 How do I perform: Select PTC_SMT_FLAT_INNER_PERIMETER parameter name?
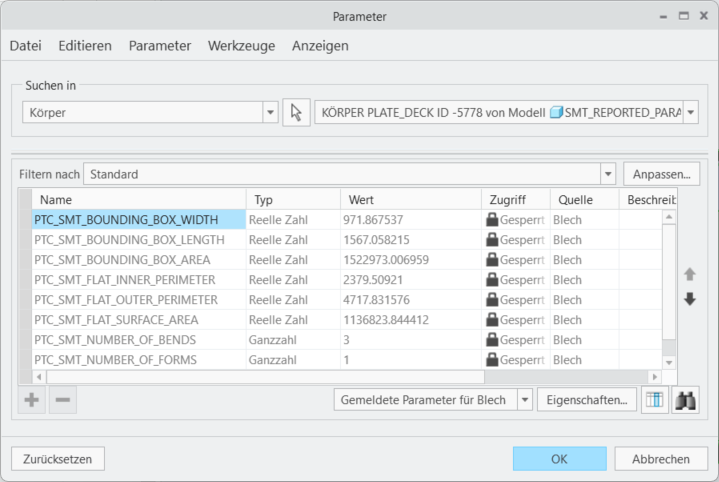tap(125, 280)
